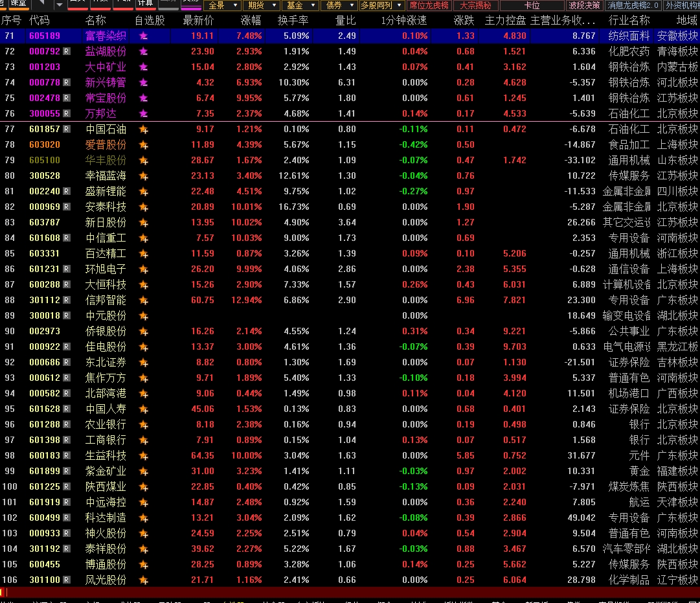The height and width of the screenshot is (603, 700).
Task: Select stock name 博通股份
Action: (106, 565)
